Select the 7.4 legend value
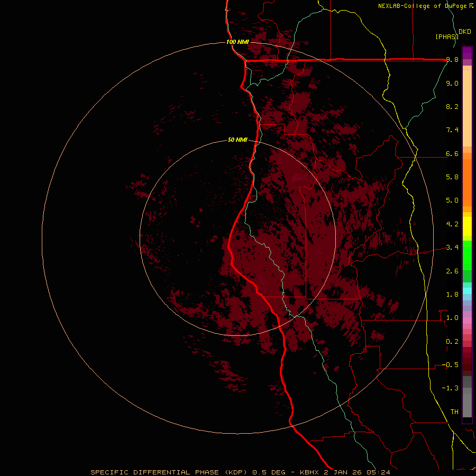This screenshot has width=476, height=476. coord(452,130)
